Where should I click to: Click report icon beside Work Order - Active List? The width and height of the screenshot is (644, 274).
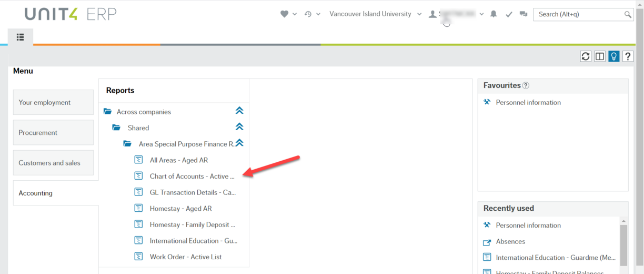click(x=139, y=257)
